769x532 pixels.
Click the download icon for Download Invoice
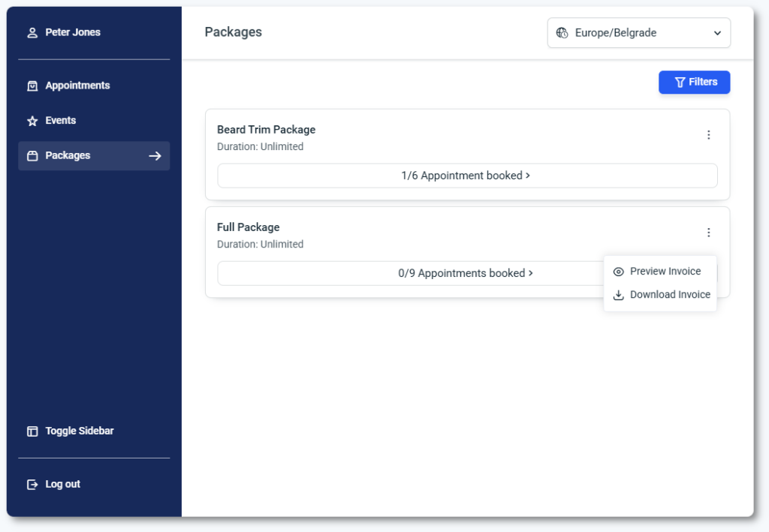pos(619,295)
